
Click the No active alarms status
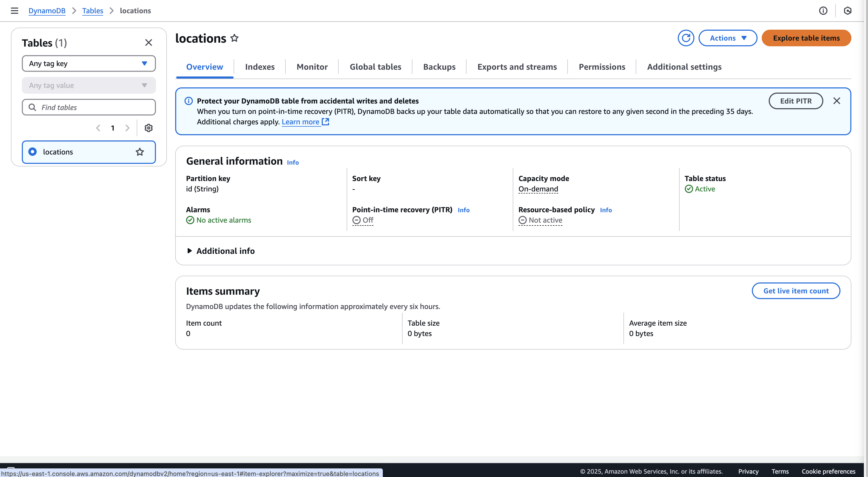click(x=219, y=220)
